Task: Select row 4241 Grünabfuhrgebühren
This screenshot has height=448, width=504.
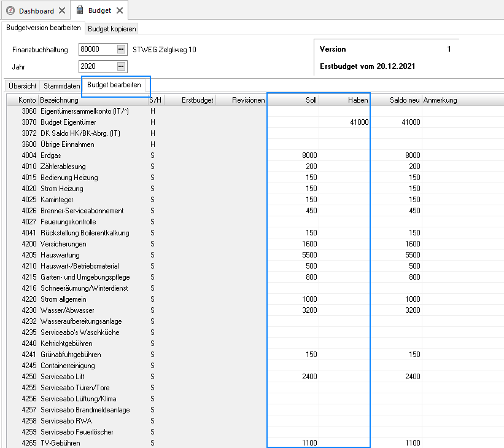Action: [255, 355]
